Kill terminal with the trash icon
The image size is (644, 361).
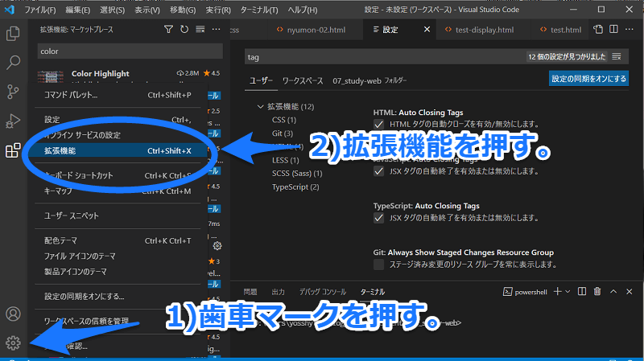pyautogui.click(x=597, y=291)
